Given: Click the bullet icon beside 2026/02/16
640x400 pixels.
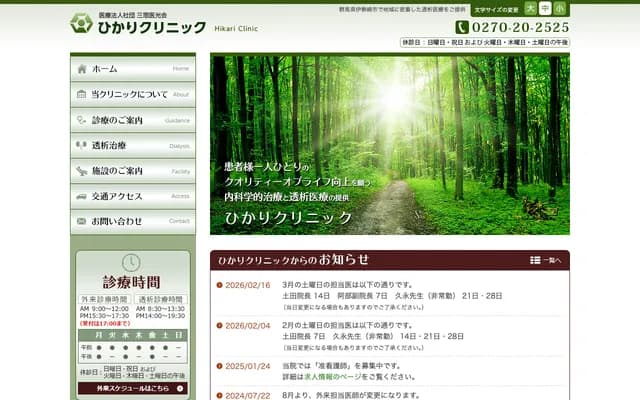Looking at the screenshot, I should pos(220,285).
